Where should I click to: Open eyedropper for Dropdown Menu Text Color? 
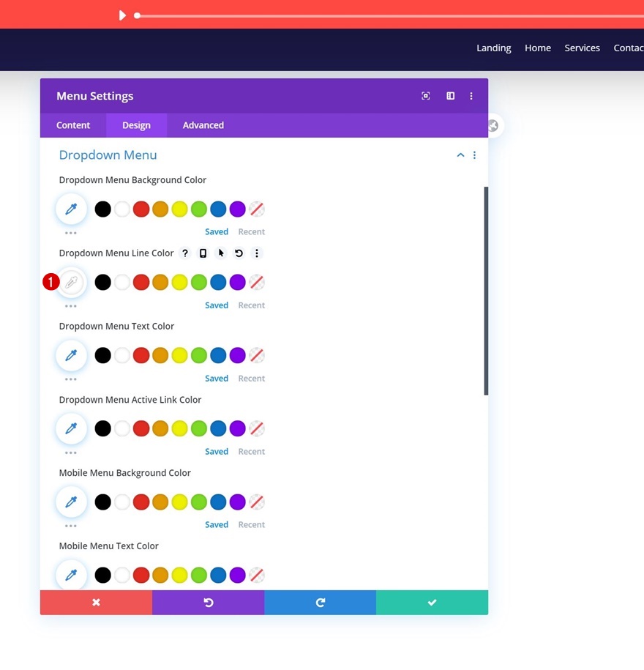click(71, 355)
